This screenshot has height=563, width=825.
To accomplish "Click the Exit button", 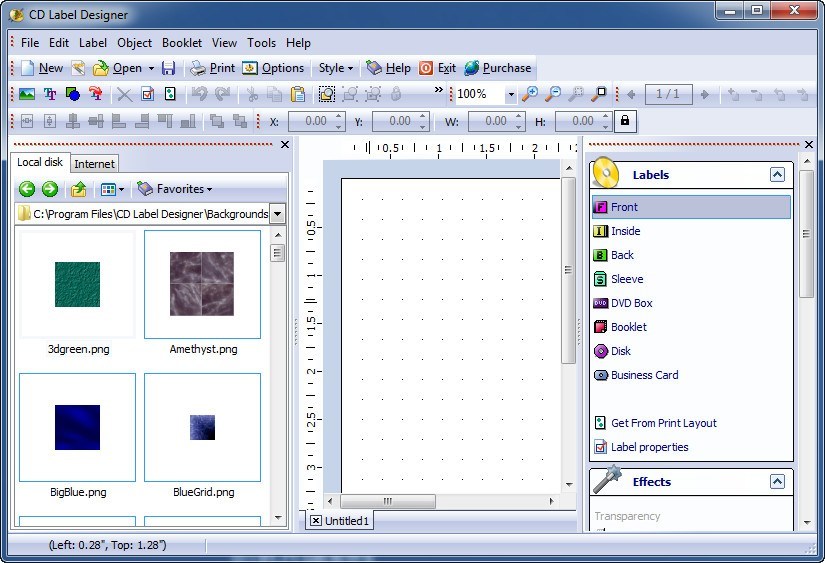I will (437, 68).
